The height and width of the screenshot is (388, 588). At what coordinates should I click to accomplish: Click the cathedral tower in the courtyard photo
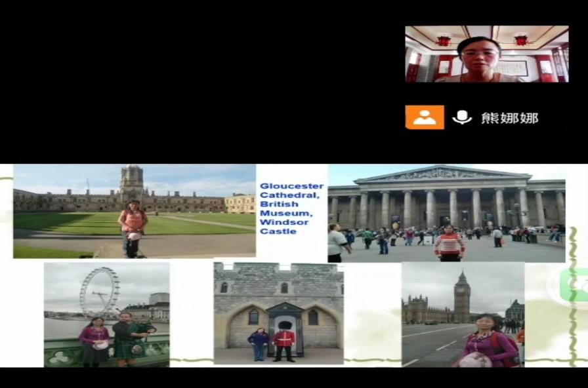pos(132,182)
